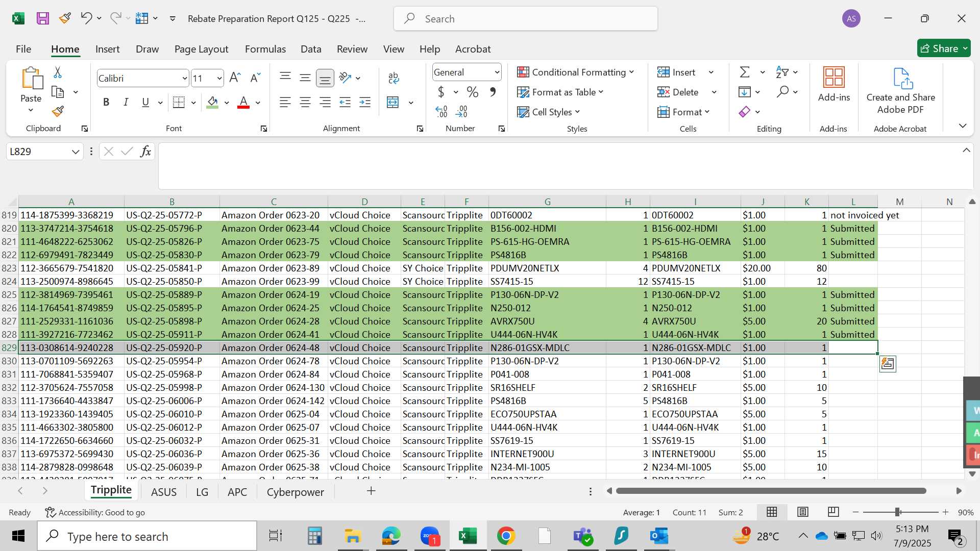
Task: Select the Cyberpower sheet tab
Action: pyautogui.click(x=295, y=492)
